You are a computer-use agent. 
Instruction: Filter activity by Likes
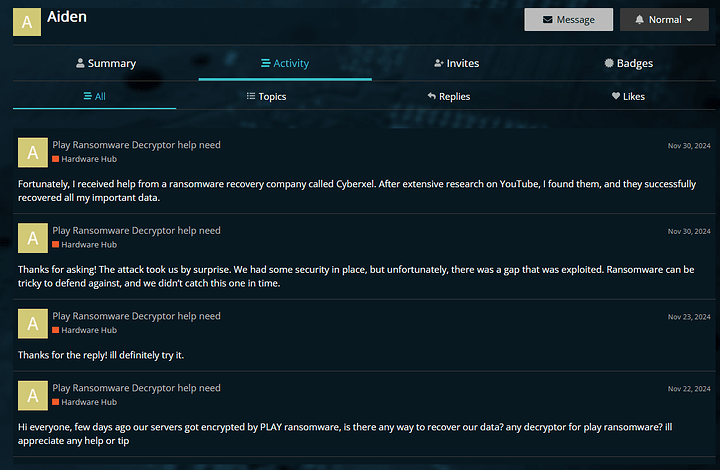tap(628, 96)
